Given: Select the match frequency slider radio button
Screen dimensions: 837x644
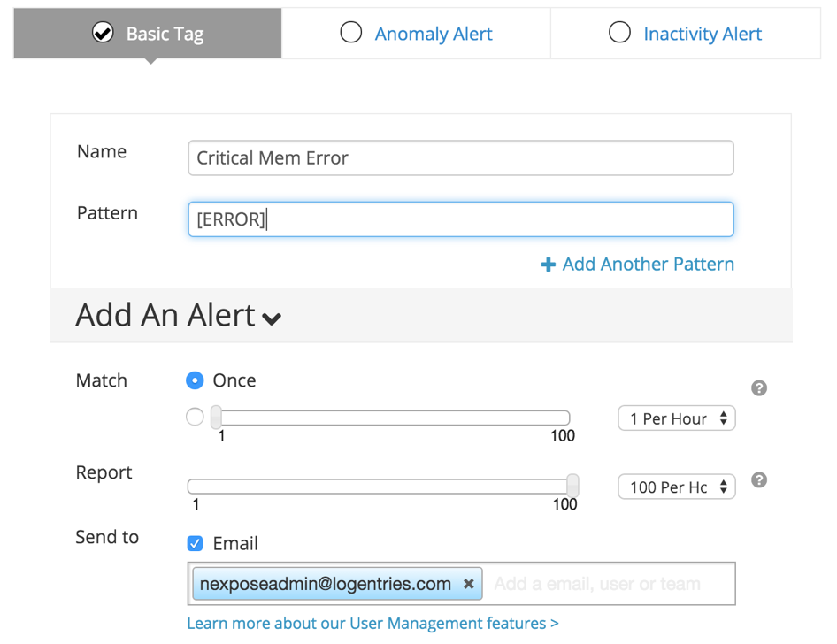Looking at the screenshot, I should (195, 417).
